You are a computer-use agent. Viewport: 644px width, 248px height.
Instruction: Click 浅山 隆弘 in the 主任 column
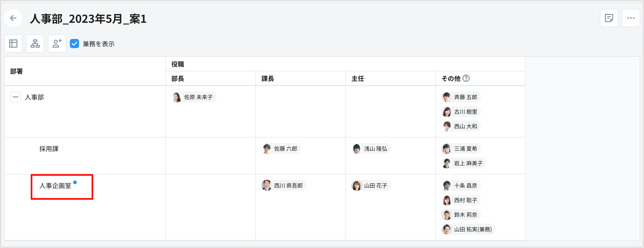tap(371, 148)
